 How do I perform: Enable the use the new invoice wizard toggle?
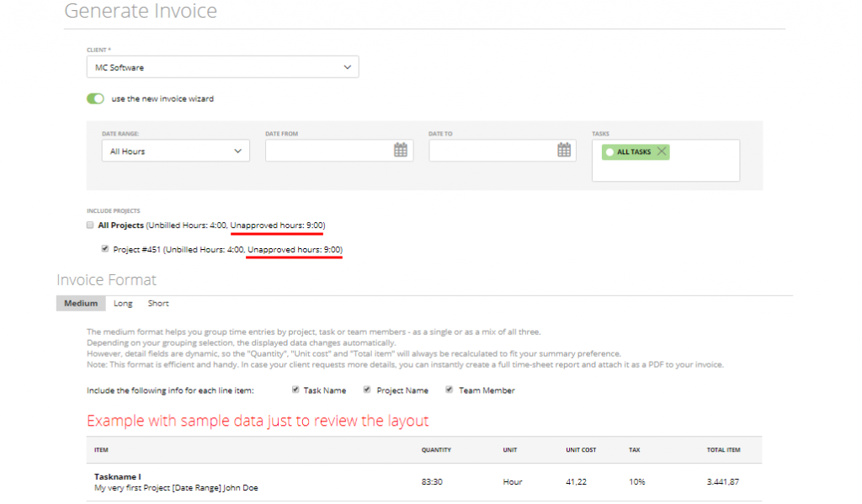tap(95, 98)
